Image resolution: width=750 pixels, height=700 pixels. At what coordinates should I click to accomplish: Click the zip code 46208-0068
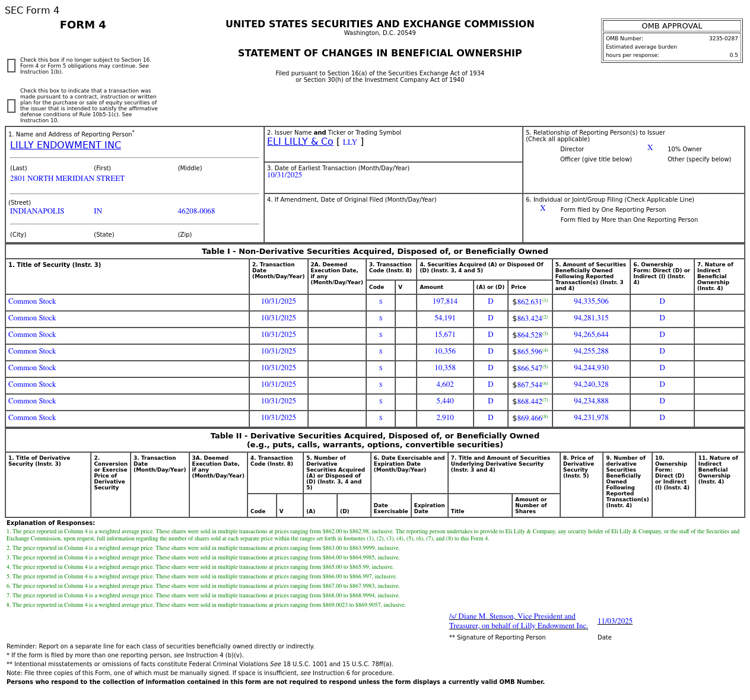pyautogui.click(x=196, y=211)
